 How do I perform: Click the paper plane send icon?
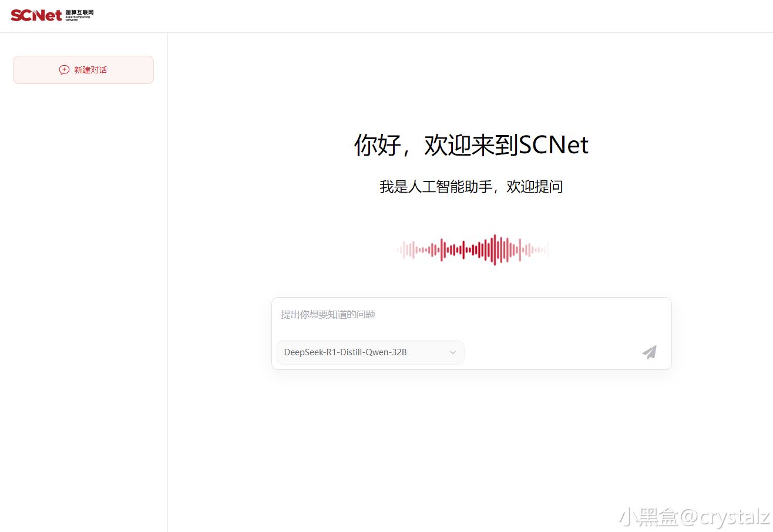coord(649,352)
